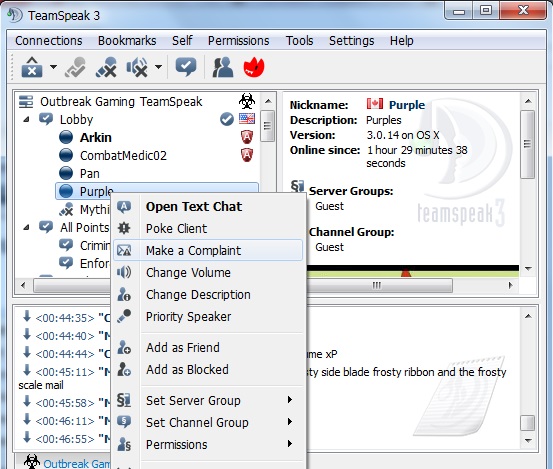Select user Pan in the Lobby

90,173
